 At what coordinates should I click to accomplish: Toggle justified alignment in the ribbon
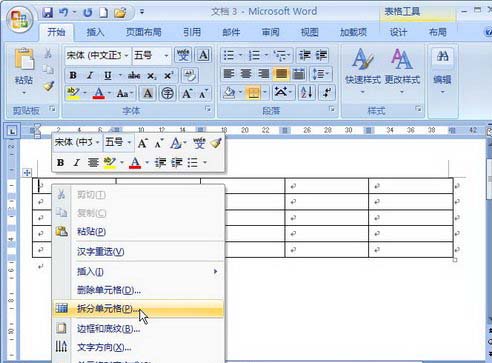(x=281, y=74)
